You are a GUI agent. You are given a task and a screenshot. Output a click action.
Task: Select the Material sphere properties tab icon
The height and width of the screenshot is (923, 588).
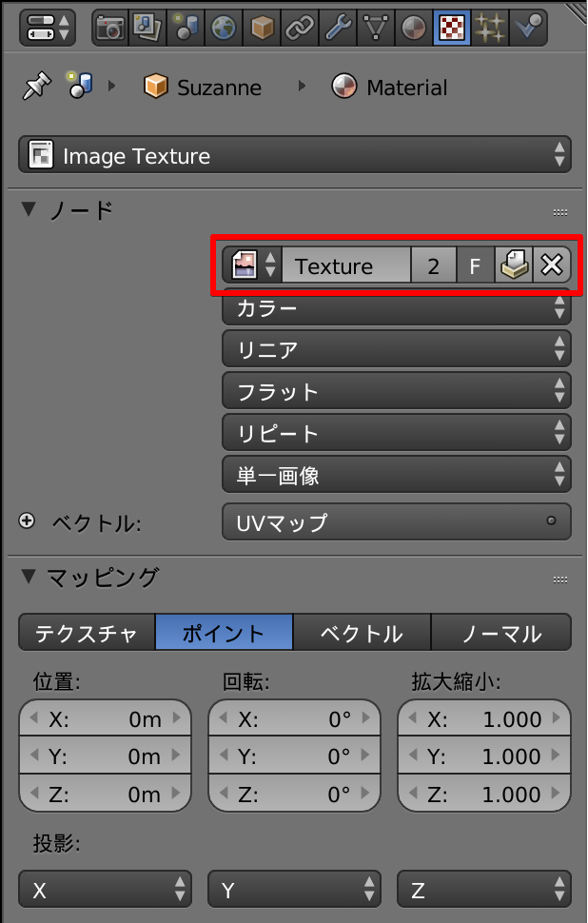coord(413,28)
